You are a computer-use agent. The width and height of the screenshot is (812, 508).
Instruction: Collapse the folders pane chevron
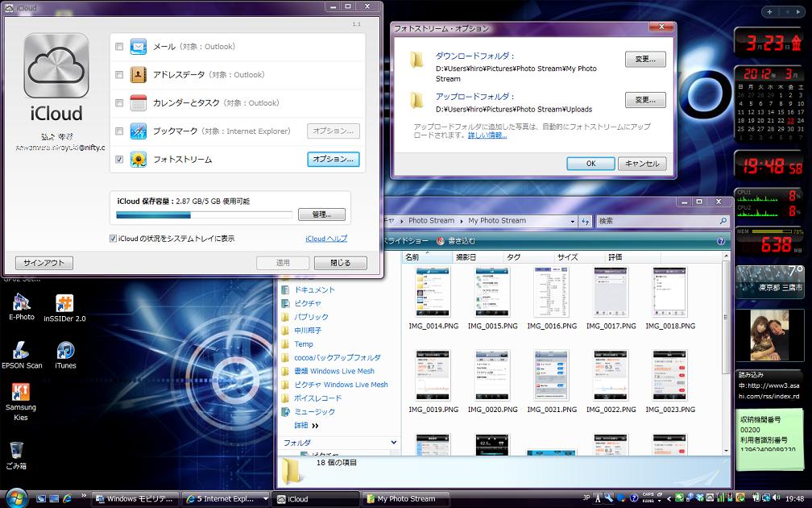point(394,443)
